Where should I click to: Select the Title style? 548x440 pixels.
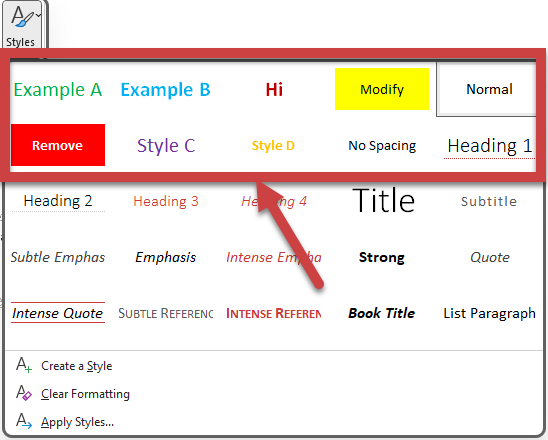(383, 201)
